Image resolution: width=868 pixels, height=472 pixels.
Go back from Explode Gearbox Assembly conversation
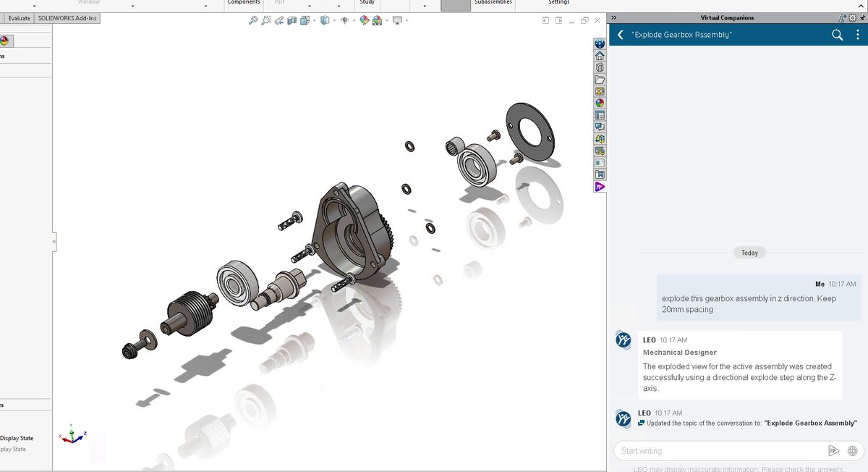(x=620, y=35)
